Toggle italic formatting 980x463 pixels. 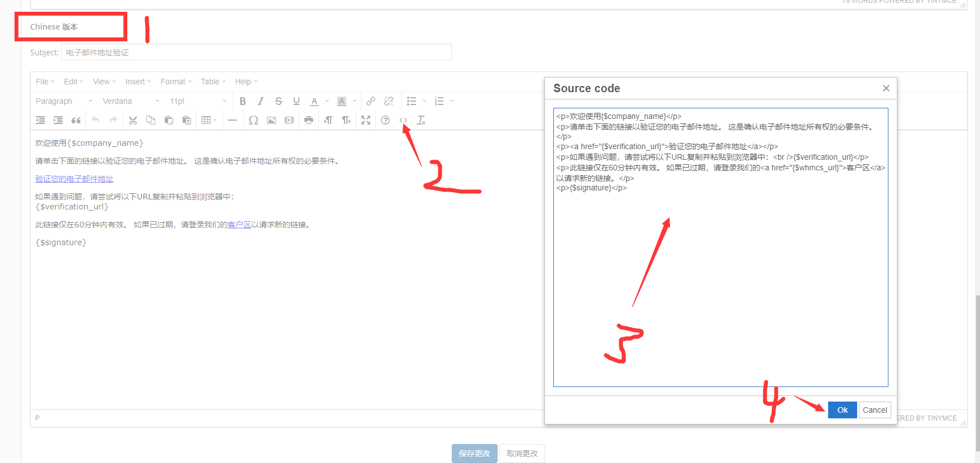click(x=260, y=101)
